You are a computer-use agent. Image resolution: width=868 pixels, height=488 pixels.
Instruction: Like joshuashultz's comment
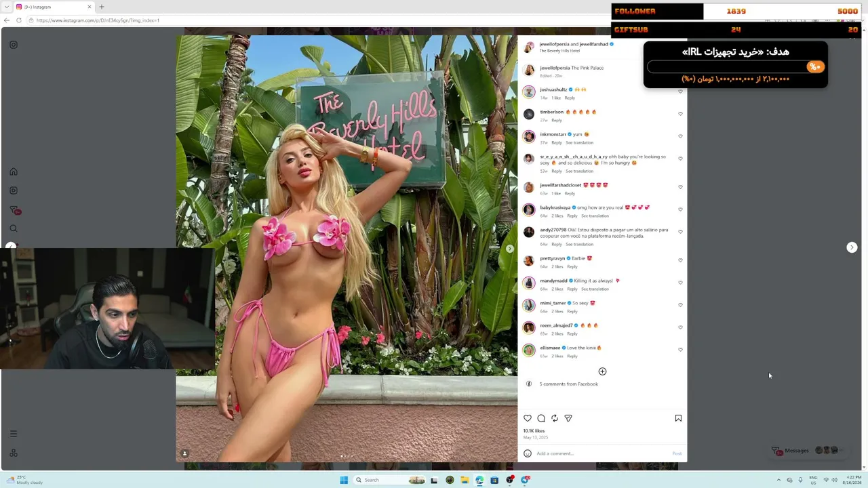680,91
